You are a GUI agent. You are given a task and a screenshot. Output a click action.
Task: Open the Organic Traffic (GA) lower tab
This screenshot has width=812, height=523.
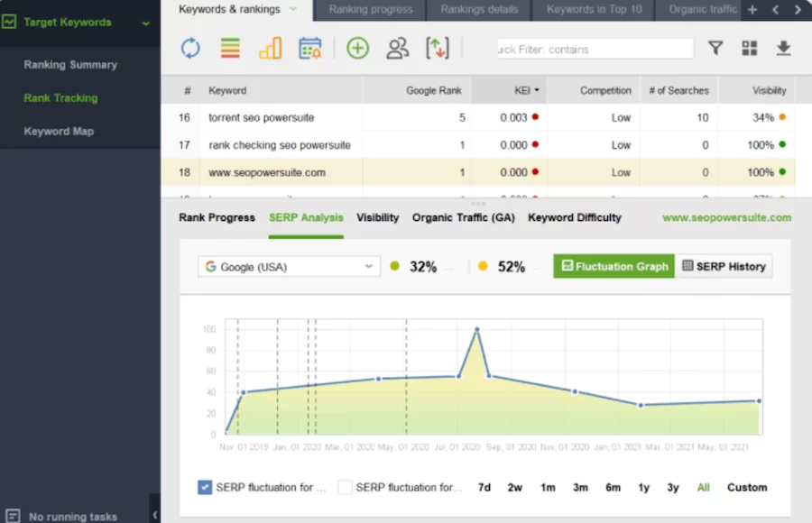pyautogui.click(x=464, y=217)
